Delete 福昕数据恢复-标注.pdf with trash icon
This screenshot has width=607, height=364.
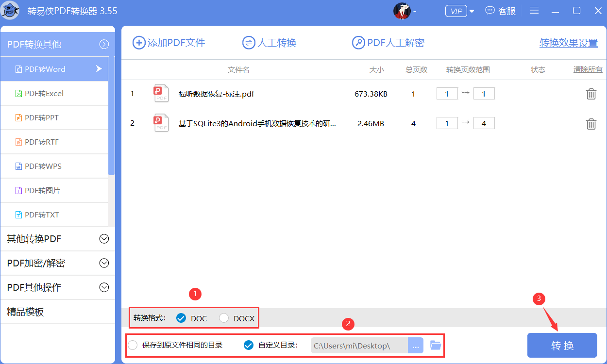pos(591,94)
